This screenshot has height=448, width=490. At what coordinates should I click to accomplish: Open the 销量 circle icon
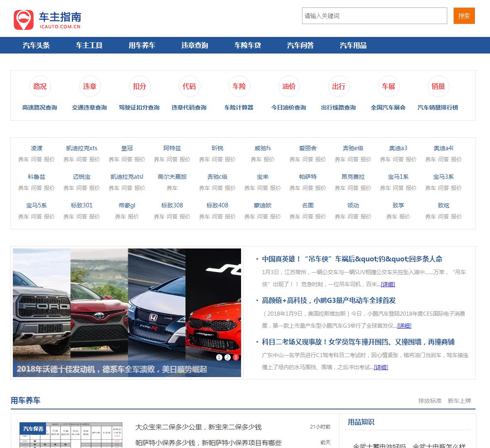(438, 86)
